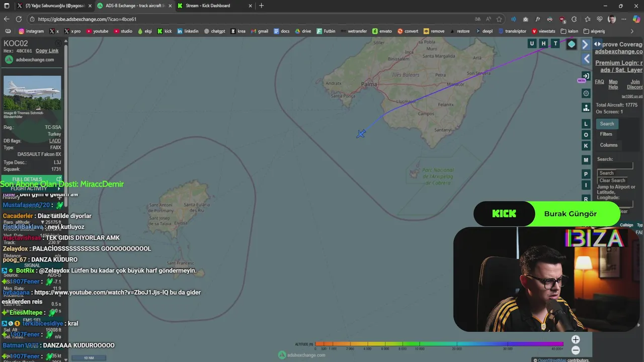Switch to Stream - Kick Dashboard tab

214,6
